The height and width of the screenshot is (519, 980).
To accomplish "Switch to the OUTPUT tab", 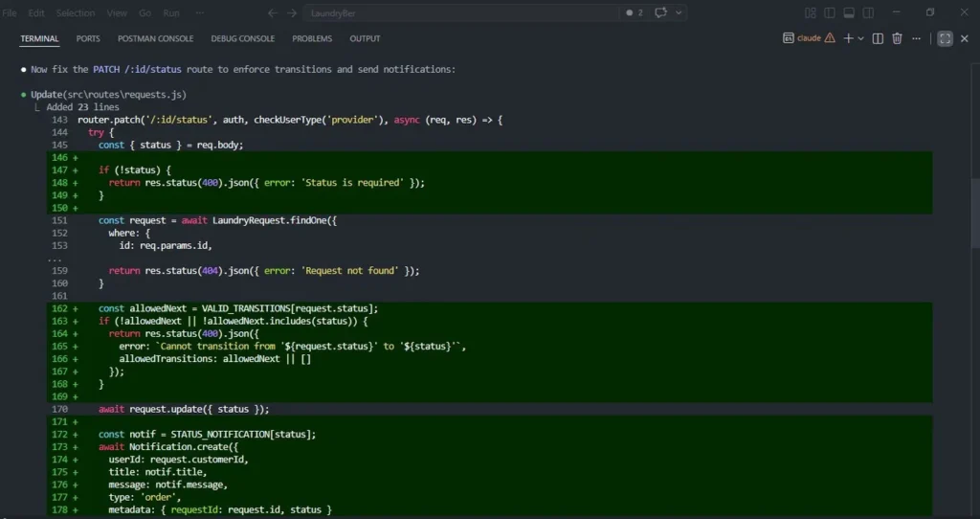I will 365,38.
